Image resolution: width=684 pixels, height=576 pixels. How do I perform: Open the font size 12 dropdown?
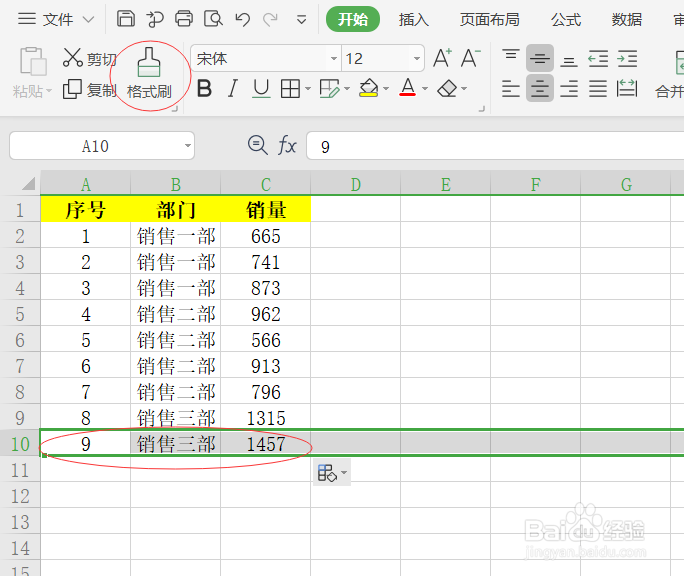[x=417, y=58]
